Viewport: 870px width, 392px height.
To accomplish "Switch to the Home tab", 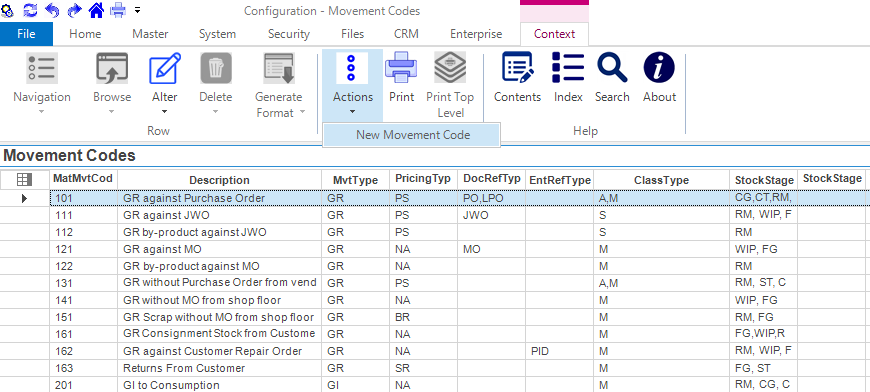I will [x=85, y=34].
